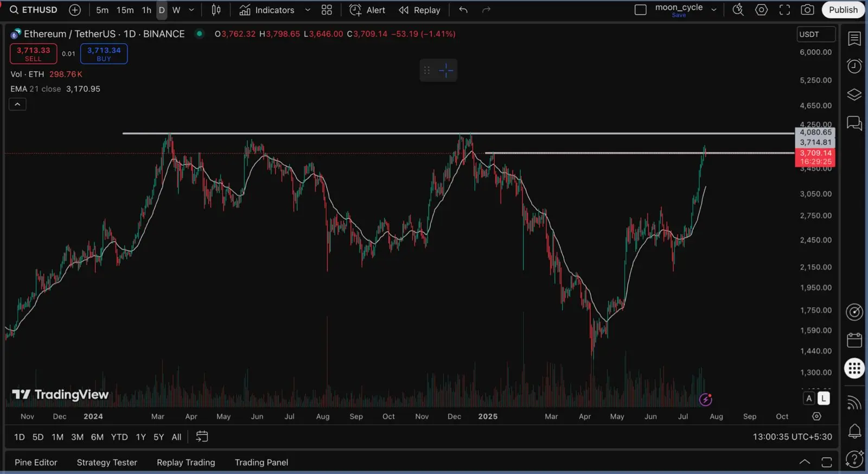Open the economic calendar icon

point(854,340)
